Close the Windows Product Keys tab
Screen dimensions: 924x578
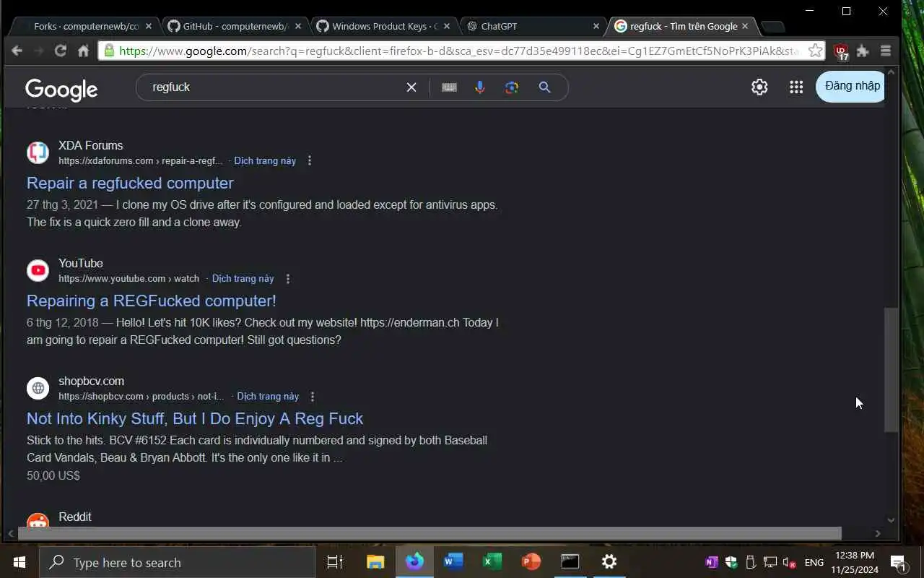pos(447,26)
